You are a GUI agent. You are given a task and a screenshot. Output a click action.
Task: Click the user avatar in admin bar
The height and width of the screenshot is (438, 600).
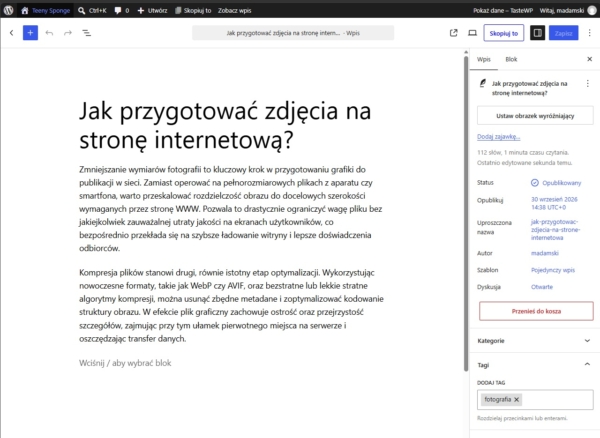tap(592, 11)
